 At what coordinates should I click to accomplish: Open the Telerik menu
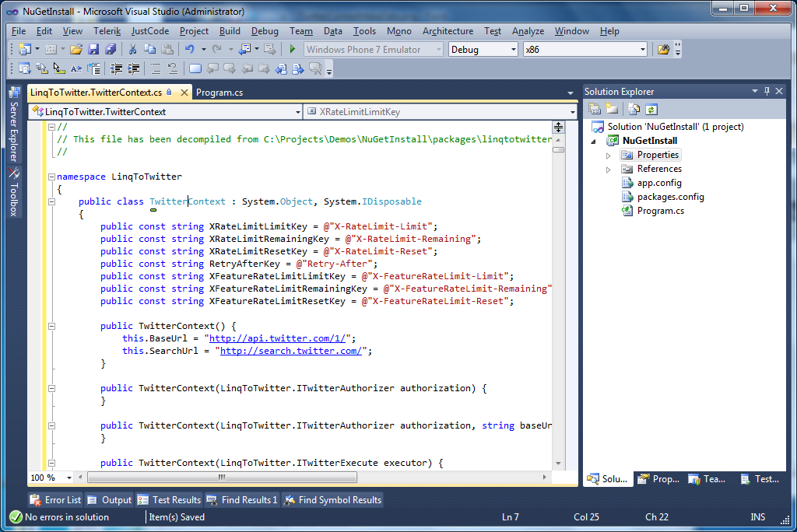tap(107, 31)
